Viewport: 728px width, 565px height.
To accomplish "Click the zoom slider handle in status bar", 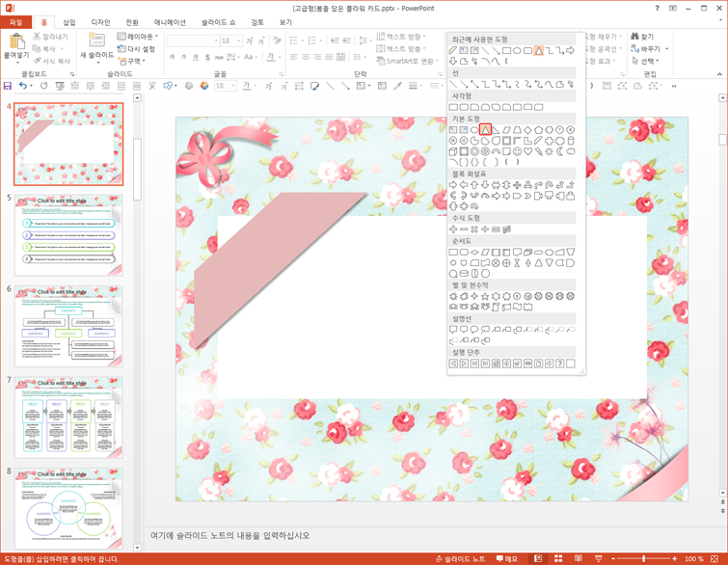I will [643, 558].
